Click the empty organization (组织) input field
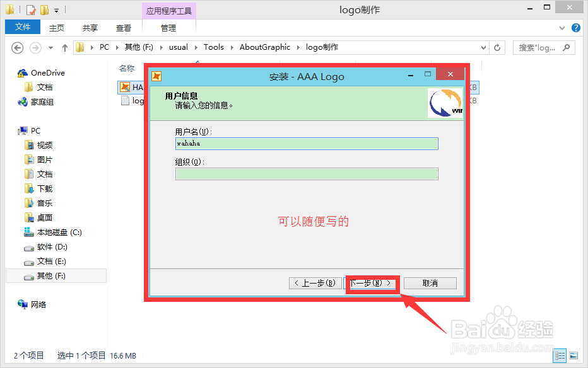588x368 pixels. 307,174
